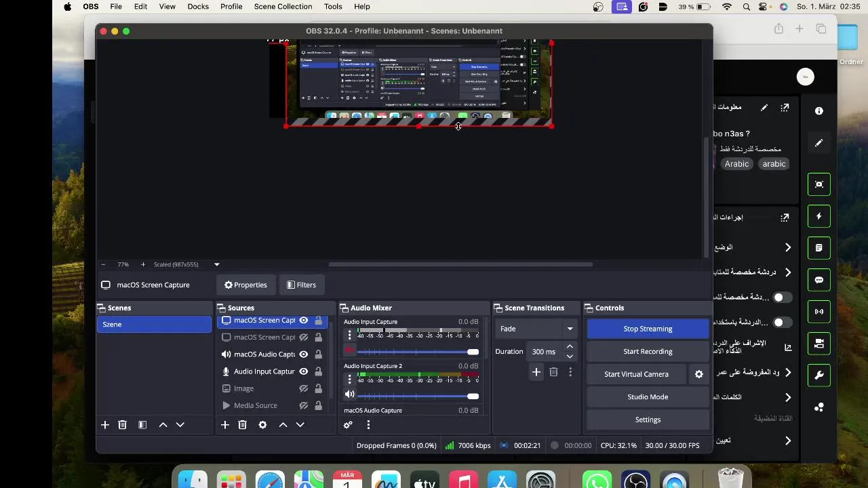Remove selected scene via Scenes trash icon
Viewport: 868px width, 488px height.
coord(123,425)
